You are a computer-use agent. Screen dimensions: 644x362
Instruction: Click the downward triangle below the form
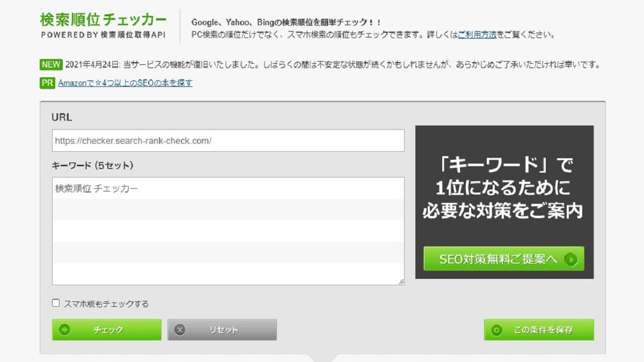tap(323, 357)
